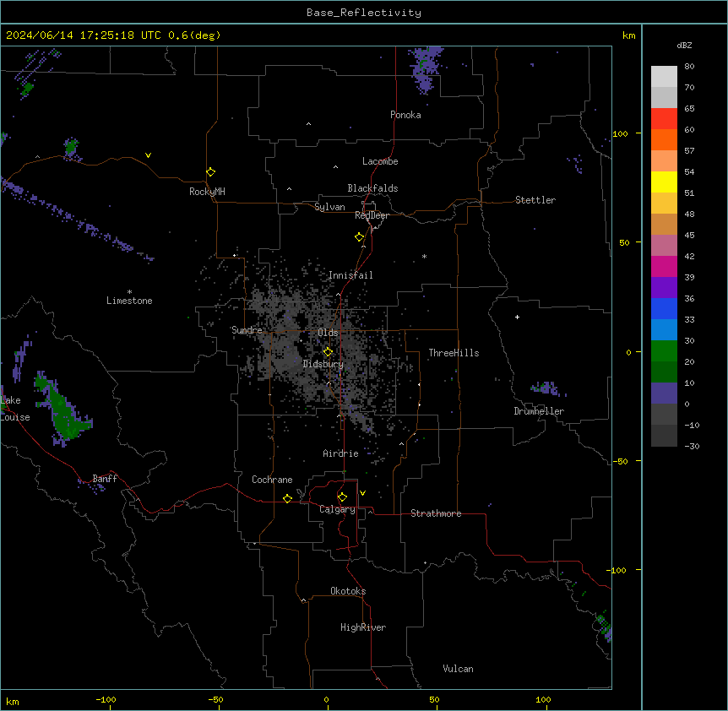Click the Limestone label
728x711 pixels.
129,301
